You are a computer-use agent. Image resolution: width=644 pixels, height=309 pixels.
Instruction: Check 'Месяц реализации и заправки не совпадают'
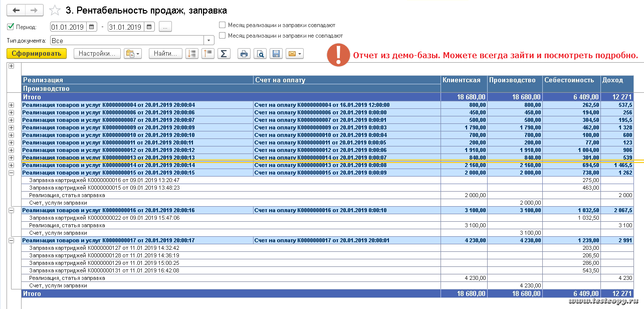[x=222, y=36]
